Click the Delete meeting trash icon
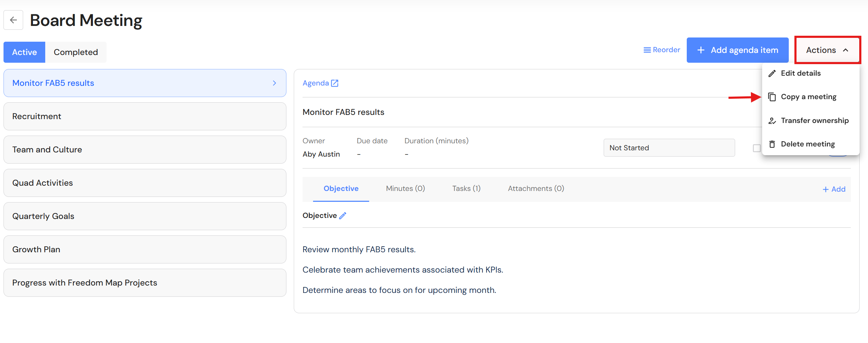 tap(772, 144)
